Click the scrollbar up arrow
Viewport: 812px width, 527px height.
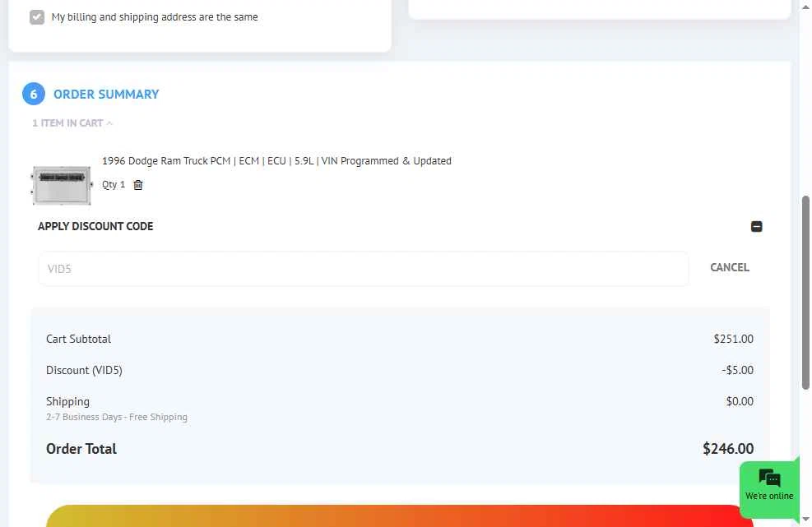(x=805, y=7)
